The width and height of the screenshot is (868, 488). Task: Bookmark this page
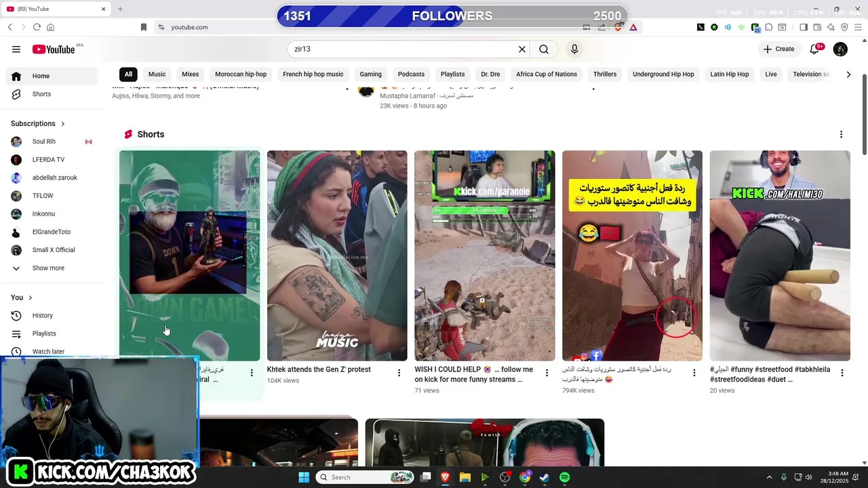[144, 27]
